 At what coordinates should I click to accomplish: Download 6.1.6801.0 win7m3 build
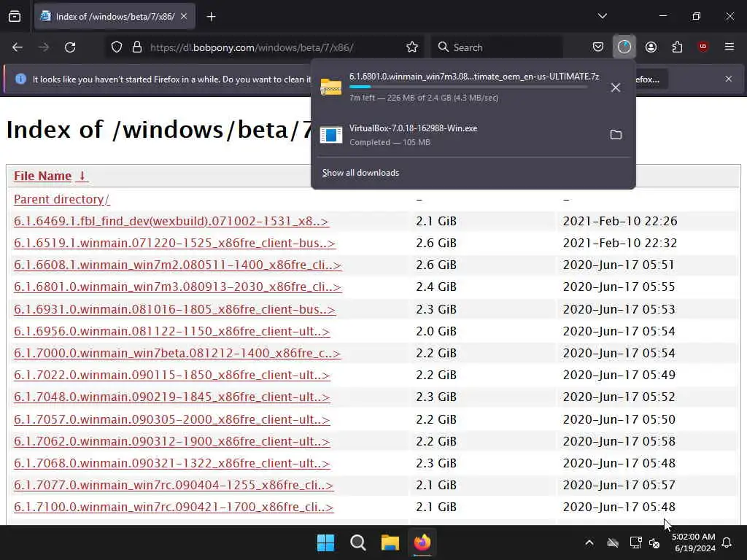tap(177, 287)
